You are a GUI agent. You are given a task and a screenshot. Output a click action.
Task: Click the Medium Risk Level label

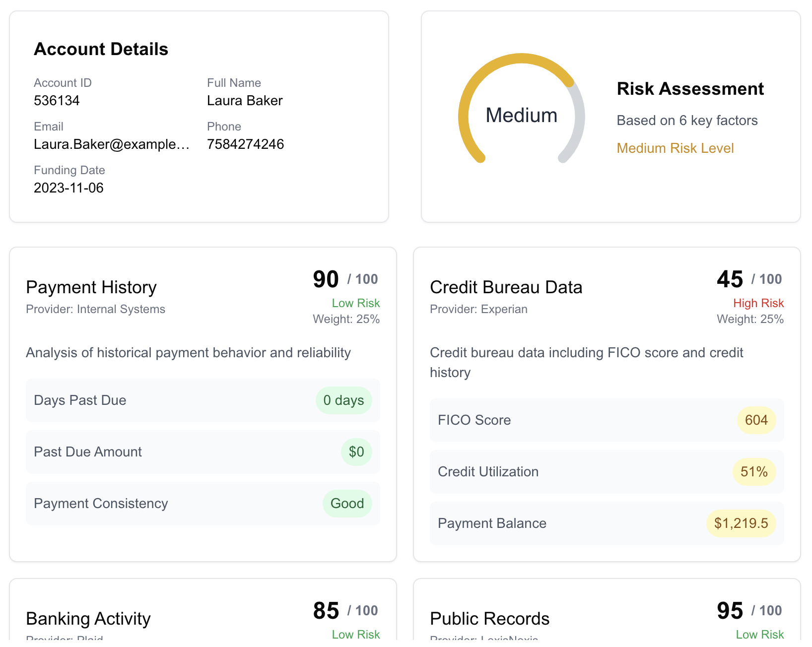tap(675, 148)
